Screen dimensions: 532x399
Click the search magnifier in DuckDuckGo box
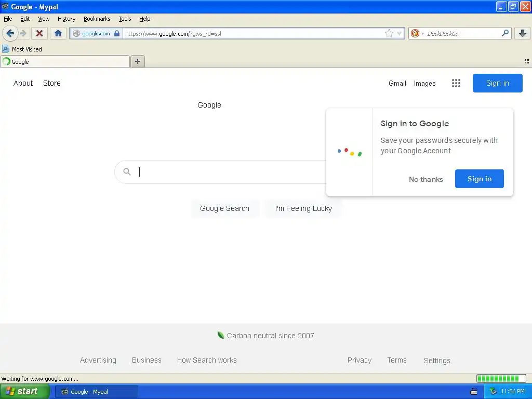click(x=505, y=33)
